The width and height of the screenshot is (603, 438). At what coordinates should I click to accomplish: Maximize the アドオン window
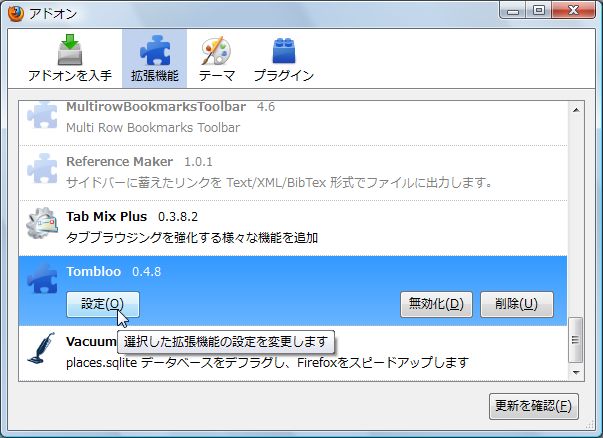[x=539, y=10]
